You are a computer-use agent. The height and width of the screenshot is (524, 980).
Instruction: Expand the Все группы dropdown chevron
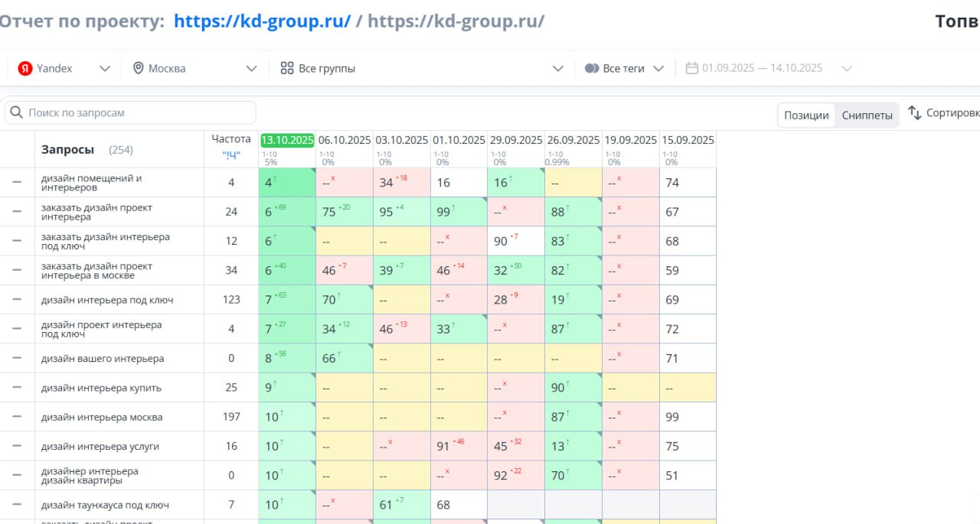click(558, 69)
